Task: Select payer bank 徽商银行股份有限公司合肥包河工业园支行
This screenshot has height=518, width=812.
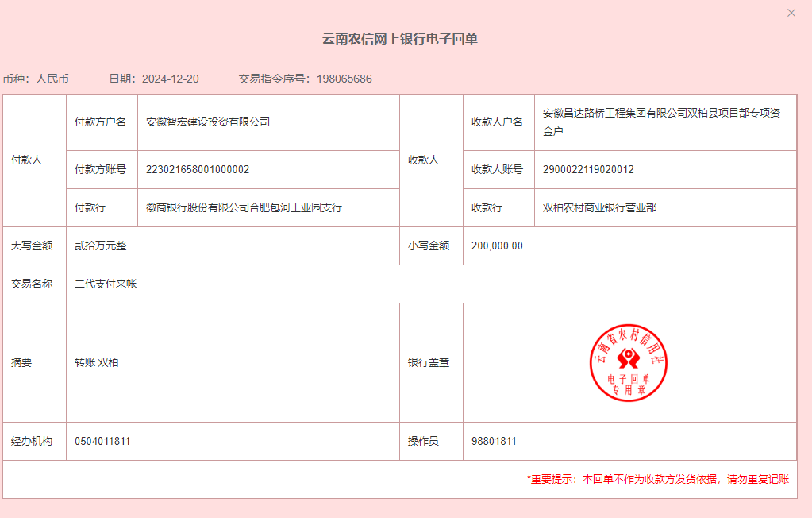Action: click(244, 207)
